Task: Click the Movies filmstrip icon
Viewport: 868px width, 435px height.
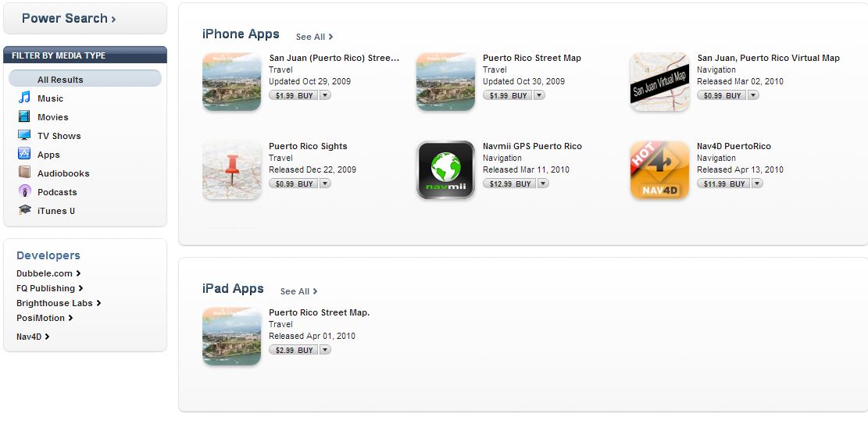Action: (25, 117)
